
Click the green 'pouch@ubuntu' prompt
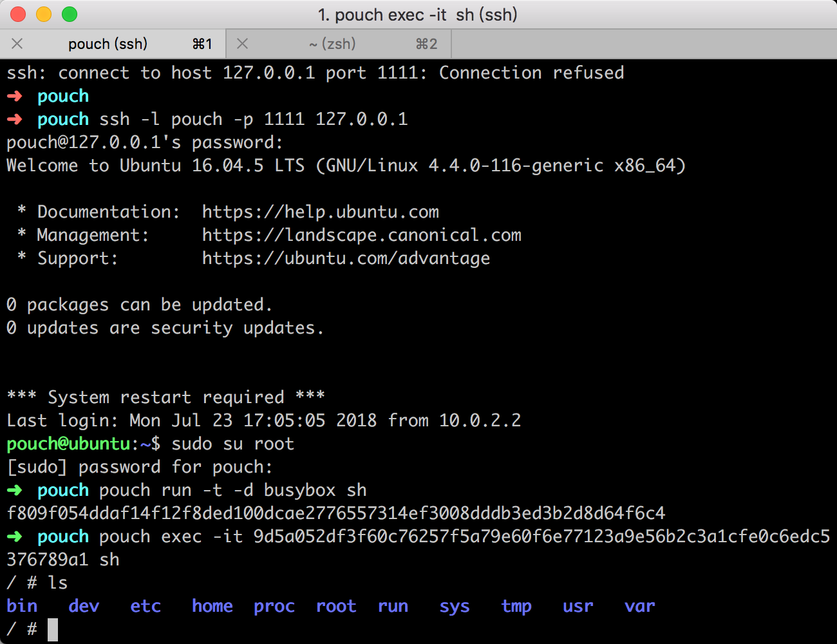click(68, 444)
